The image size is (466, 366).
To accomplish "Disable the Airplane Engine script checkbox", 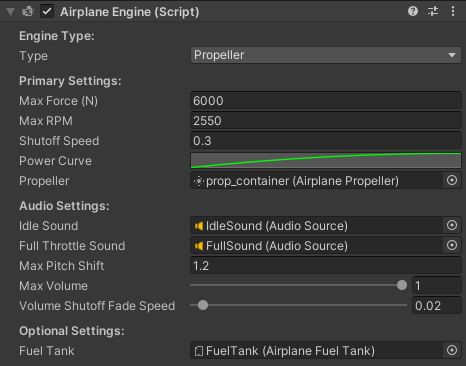I will click(x=47, y=12).
